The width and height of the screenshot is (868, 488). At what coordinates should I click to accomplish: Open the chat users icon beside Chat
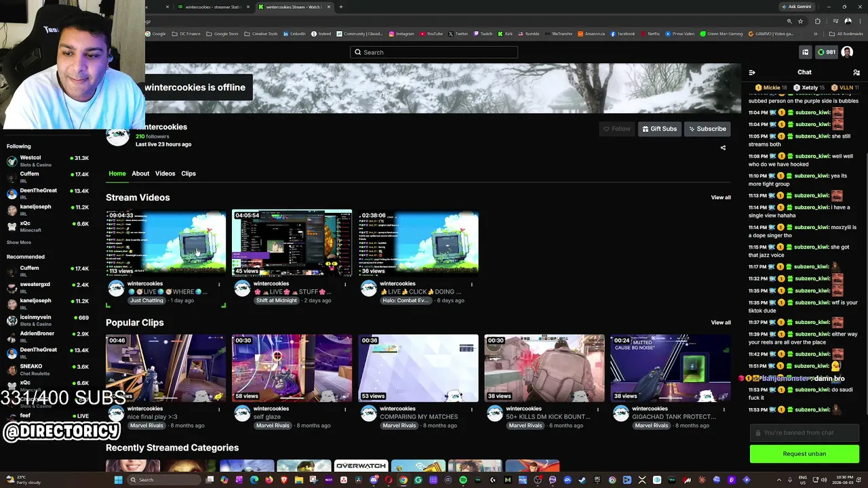pyautogui.click(x=856, y=73)
